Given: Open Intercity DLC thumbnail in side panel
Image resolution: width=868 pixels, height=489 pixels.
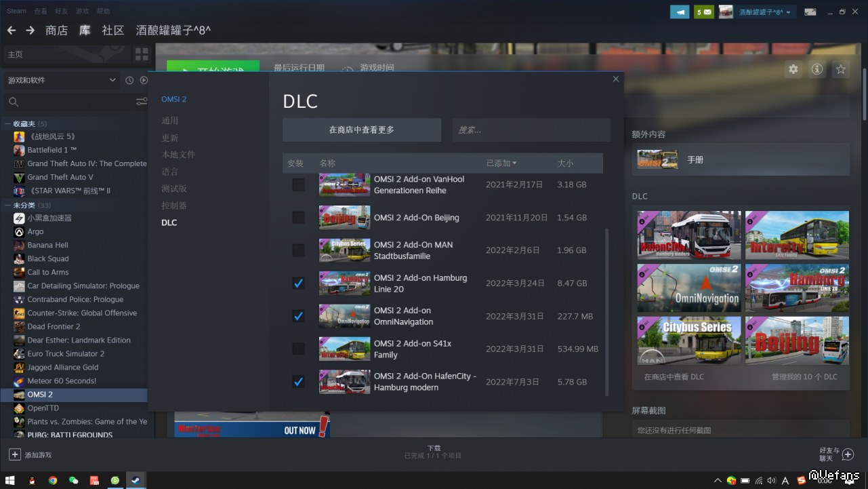Looking at the screenshot, I should click(797, 235).
